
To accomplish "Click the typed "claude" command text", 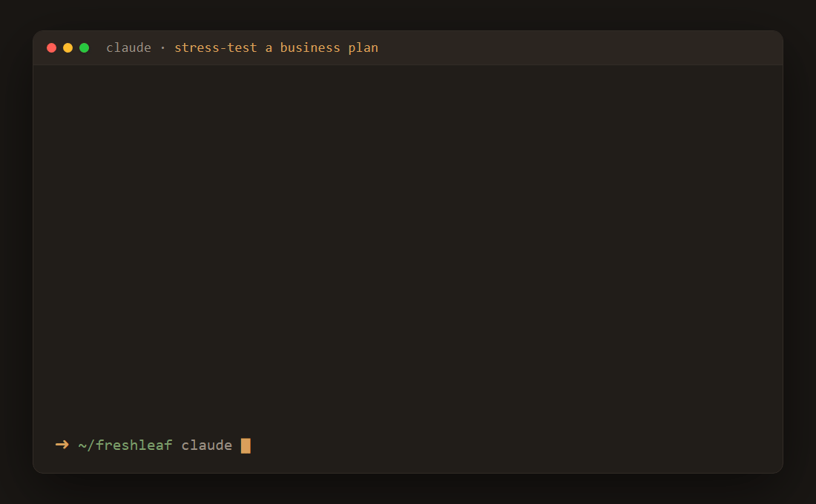I will tap(207, 445).
